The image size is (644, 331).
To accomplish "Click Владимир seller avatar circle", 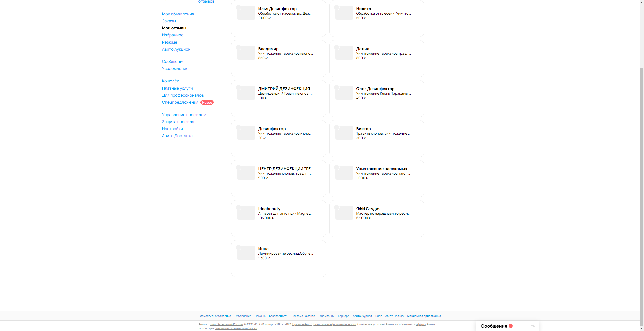I will [x=238, y=47].
